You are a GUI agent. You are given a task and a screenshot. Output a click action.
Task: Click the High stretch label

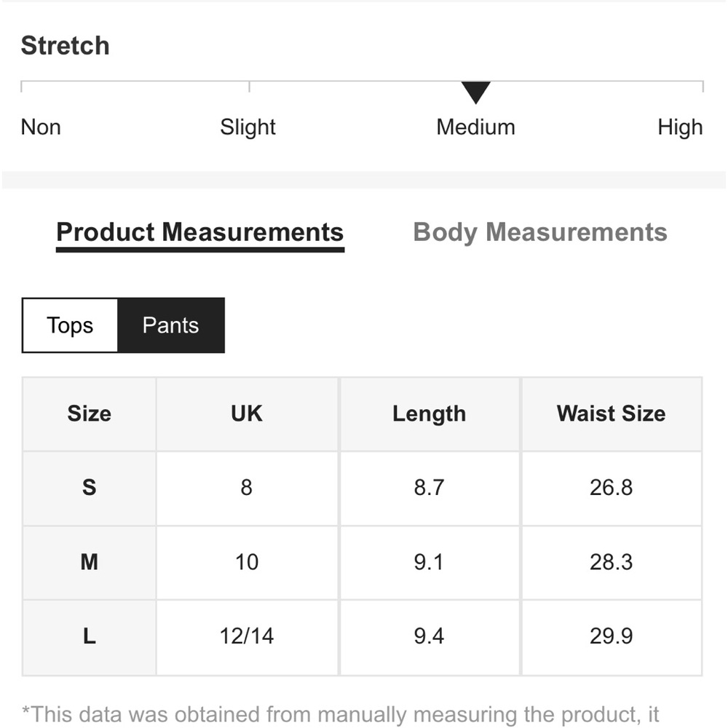680,127
